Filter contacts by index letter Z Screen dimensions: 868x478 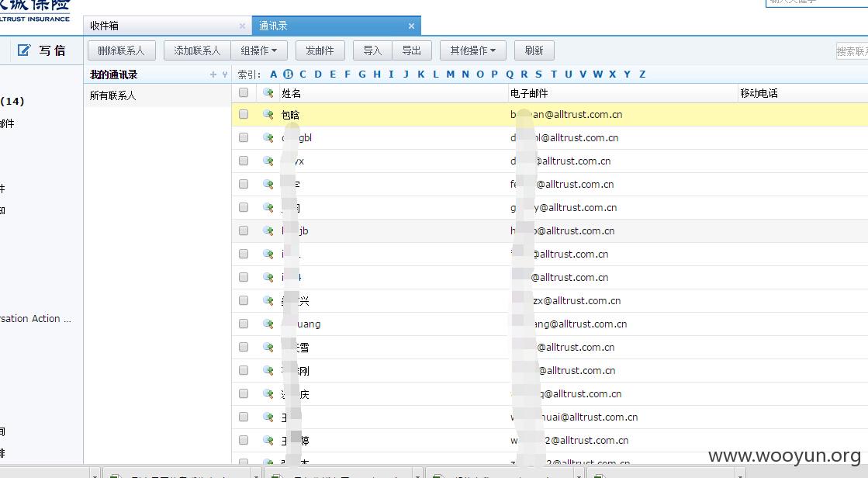[x=642, y=74]
